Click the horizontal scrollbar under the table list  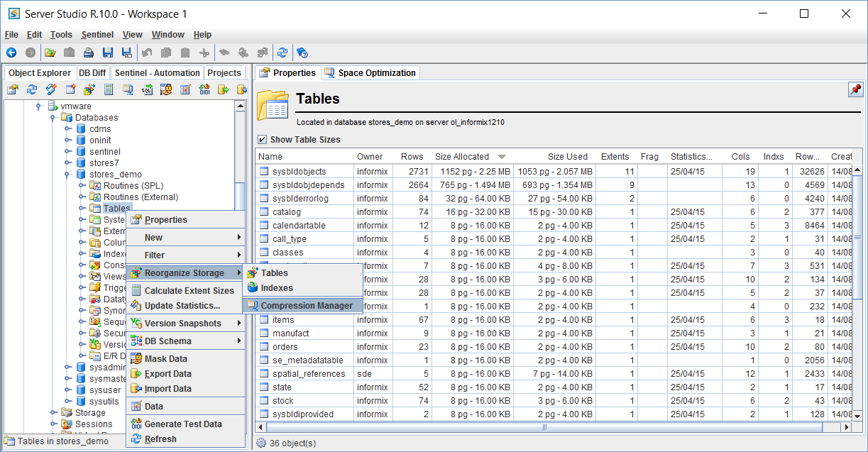[x=545, y=428]
